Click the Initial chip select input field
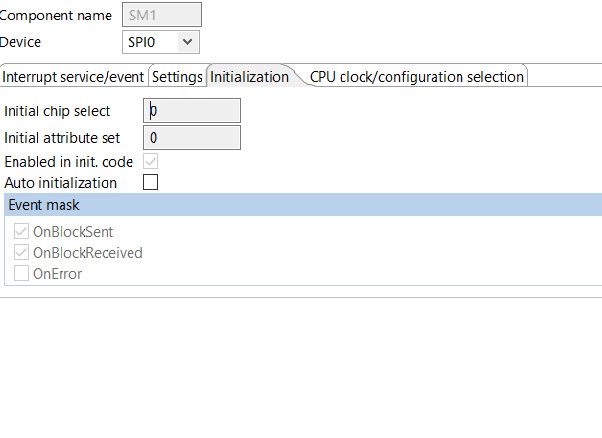 pos(192,111)
